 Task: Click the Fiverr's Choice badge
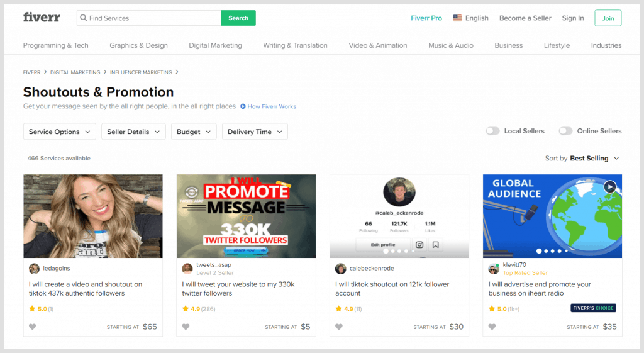click(594, 308)
